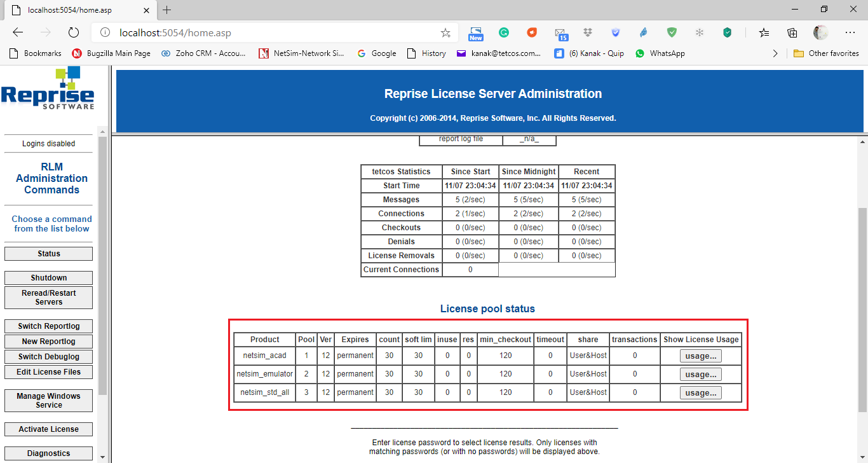Open the grey snowflake extension
Viewport: 868px width, 463px height.
(700, 32)
